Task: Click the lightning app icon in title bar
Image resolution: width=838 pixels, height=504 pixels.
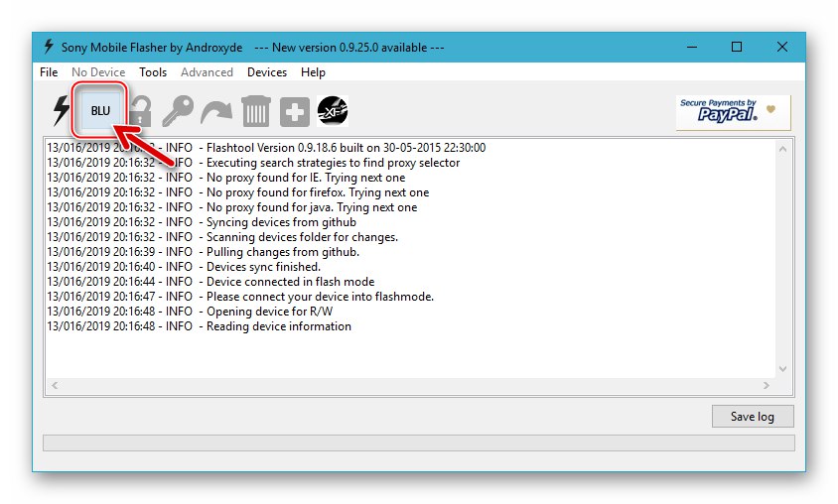Action: pyautogui.click(x=48, y=47)
